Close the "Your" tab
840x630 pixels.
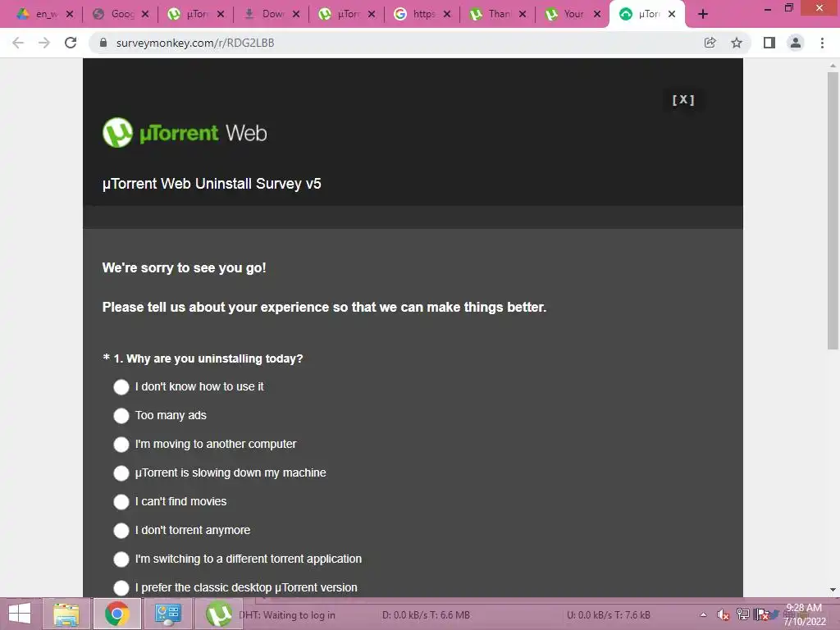tap(597, 15)
